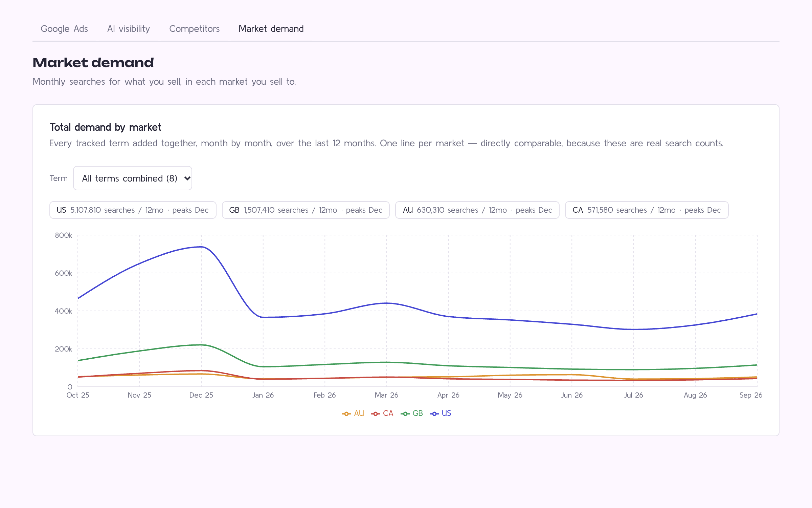This screenshot has width=812, height=508.
Task: Click the 'Aug 26' x-axis label
Action: pyautogui.click(x=695, y=395)
